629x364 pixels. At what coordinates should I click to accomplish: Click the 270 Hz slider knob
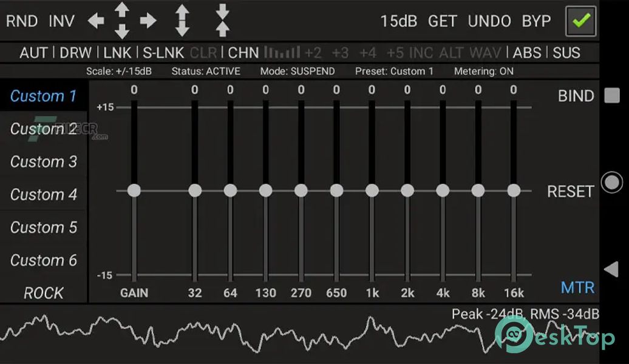coord(301,190)
